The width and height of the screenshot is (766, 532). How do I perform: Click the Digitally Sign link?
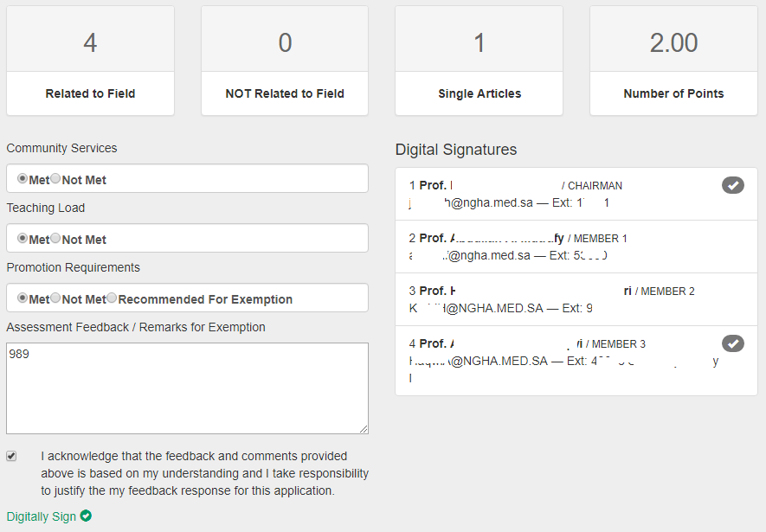coord(42,516)
